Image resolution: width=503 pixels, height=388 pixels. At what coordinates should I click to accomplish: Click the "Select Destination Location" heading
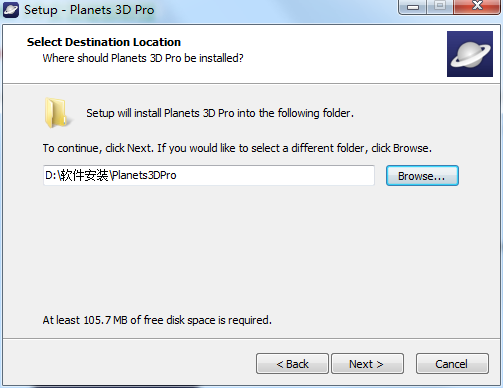pyautogui.click(x=104, y=42)
